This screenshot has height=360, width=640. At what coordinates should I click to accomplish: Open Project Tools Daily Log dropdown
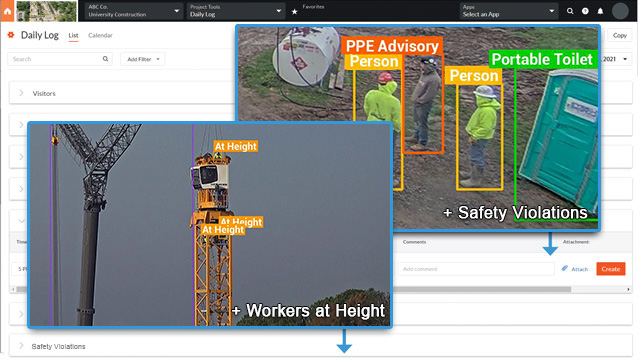tap(236, 11)
